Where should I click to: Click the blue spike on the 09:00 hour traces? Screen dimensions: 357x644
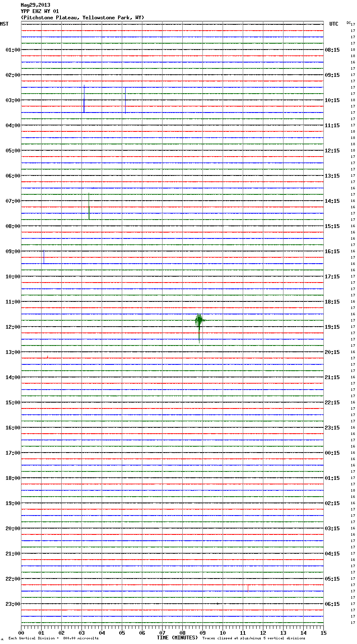coord(44,257)
